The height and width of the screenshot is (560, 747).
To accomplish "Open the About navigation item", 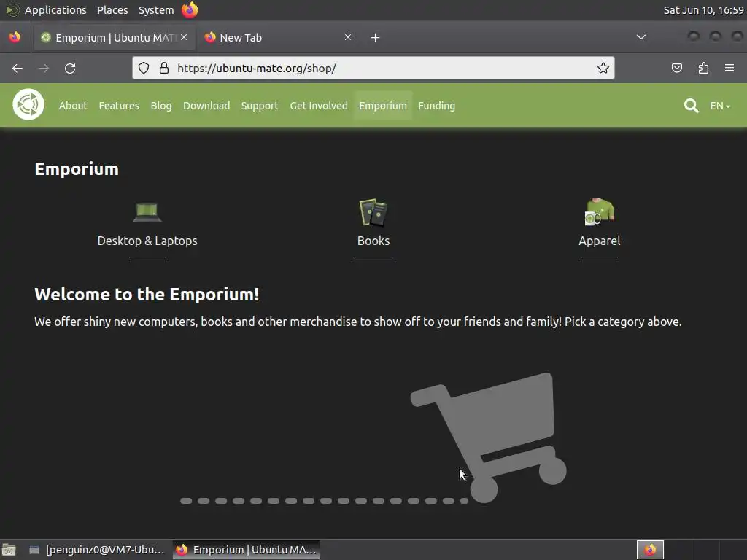I will (73, 106).
